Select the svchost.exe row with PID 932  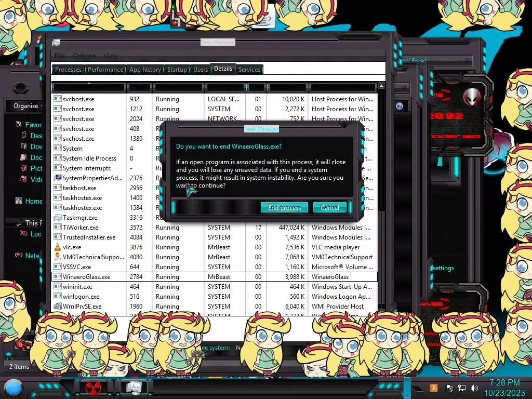[214, 99]
